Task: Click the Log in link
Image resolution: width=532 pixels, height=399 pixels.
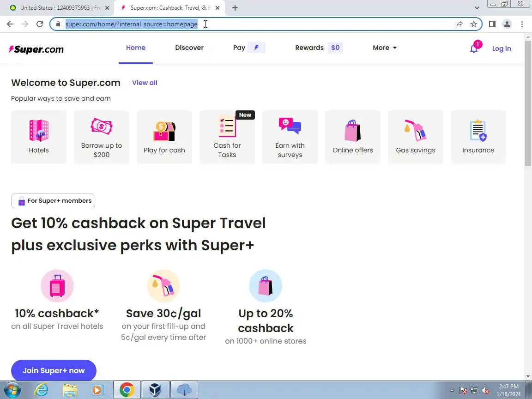Action: point(502,48)
